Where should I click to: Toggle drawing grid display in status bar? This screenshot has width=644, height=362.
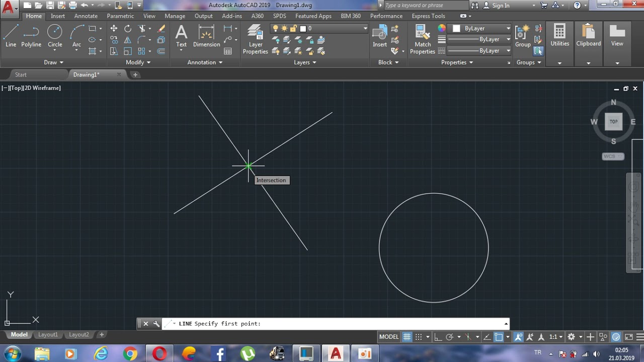(407, 337)
